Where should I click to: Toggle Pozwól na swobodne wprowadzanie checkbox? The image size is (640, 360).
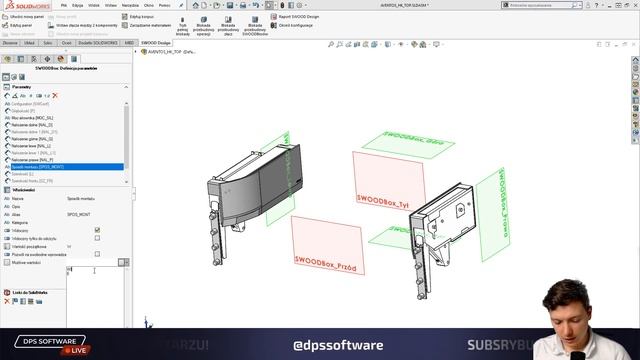97,254
